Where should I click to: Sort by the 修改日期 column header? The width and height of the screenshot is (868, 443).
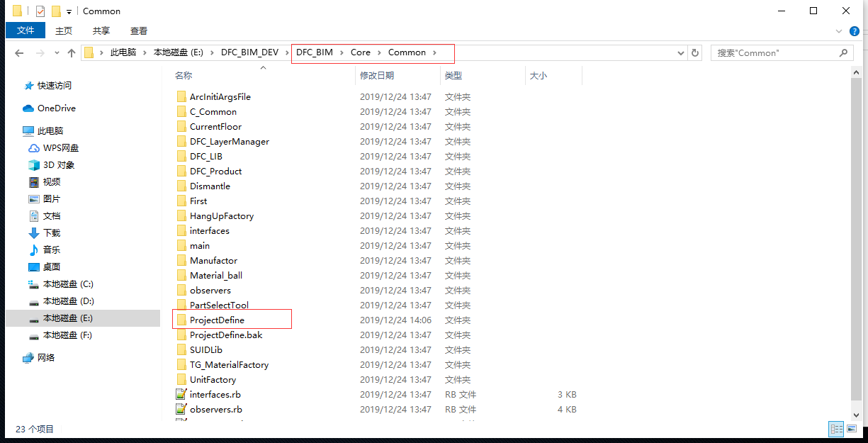point(377,75)
